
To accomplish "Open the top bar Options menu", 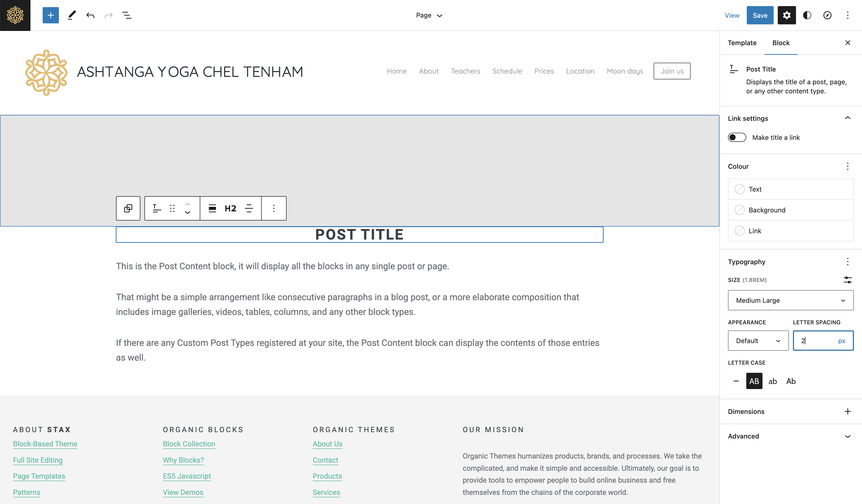I will tap(848, 15).
